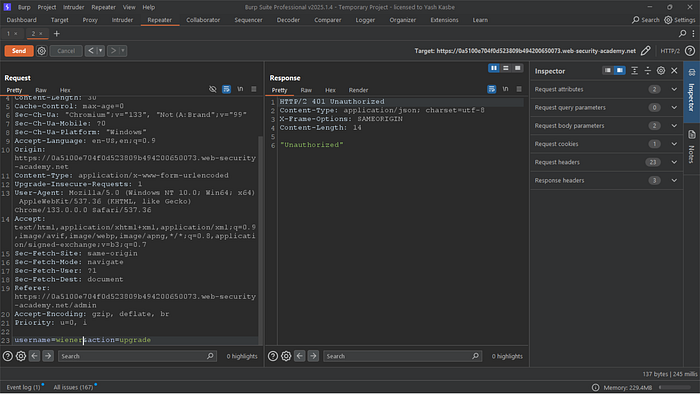Toggle hide non-printable characters in Request

tap(212, 89)
